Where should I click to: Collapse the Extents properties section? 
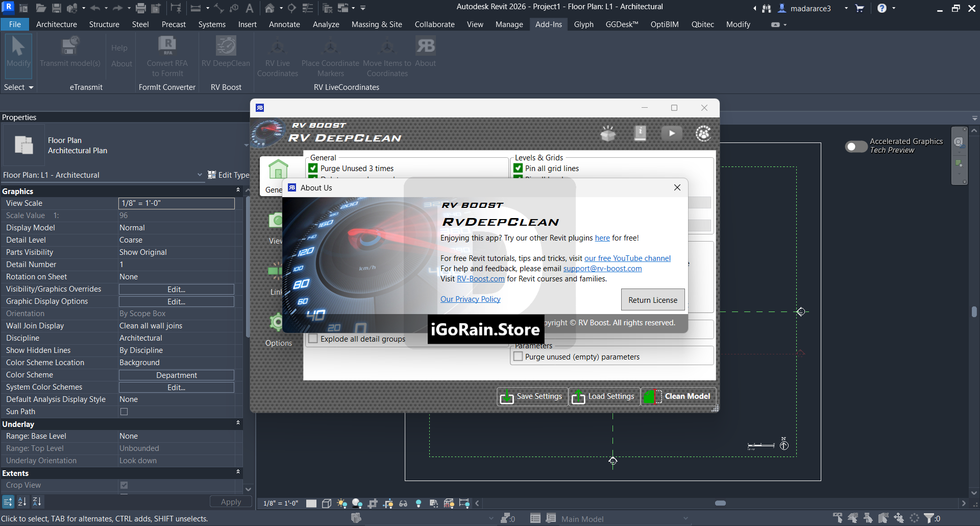click(238, 472)
